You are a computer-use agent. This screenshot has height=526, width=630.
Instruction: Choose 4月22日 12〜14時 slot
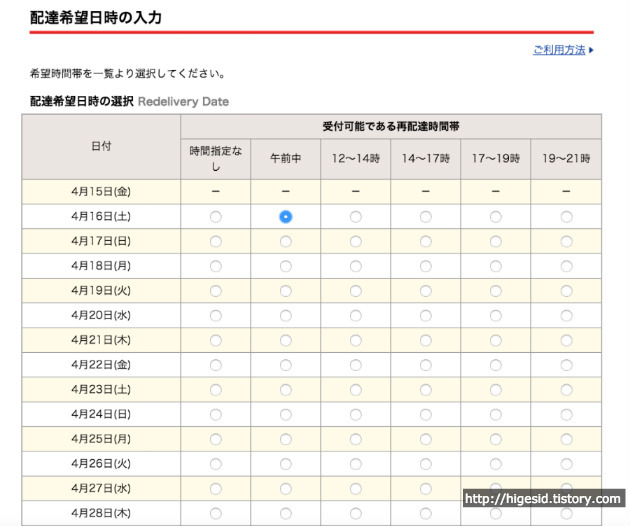356,365
